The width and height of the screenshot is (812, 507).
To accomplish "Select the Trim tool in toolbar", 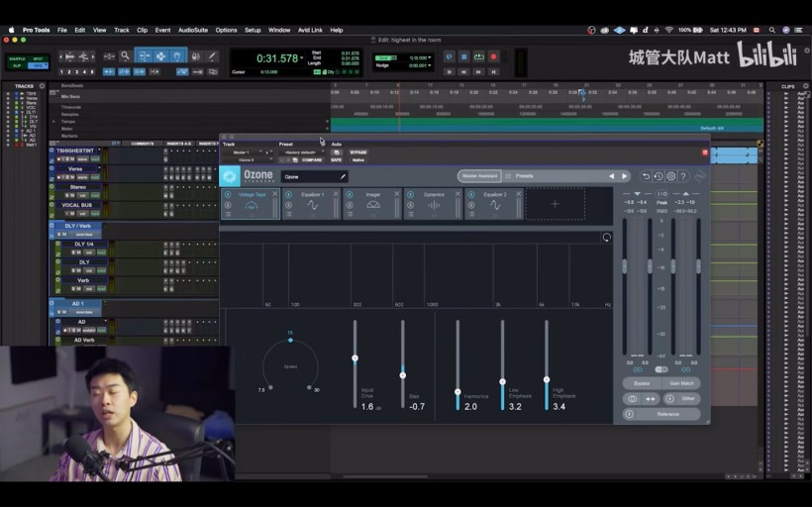I will [144, 55].
